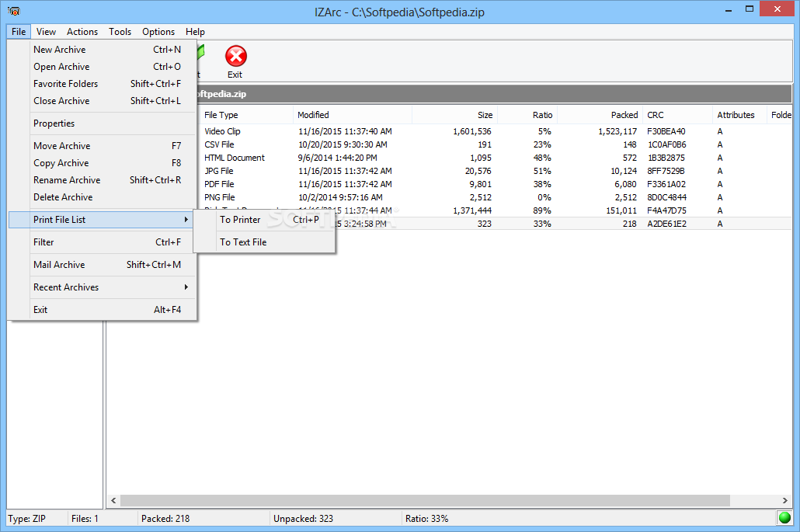Click the 48% ratio cell
800x532 pixels.
click(542, 158)
